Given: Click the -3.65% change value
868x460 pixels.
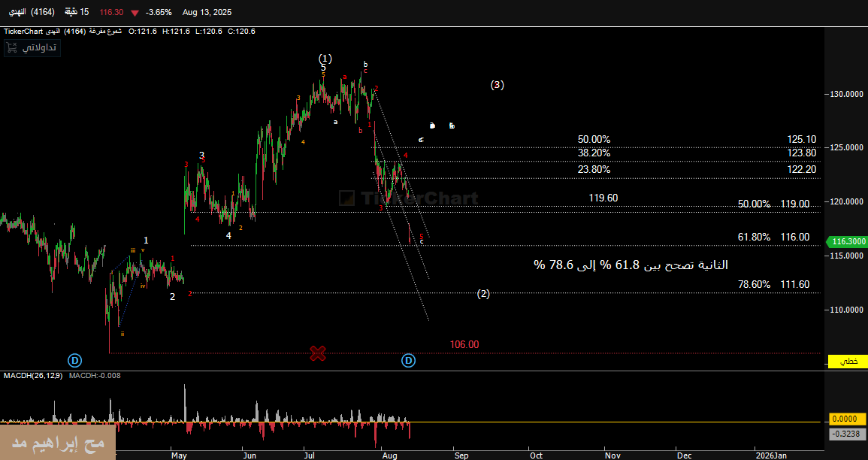Looking at the screenshot, I should pos(159,12).
